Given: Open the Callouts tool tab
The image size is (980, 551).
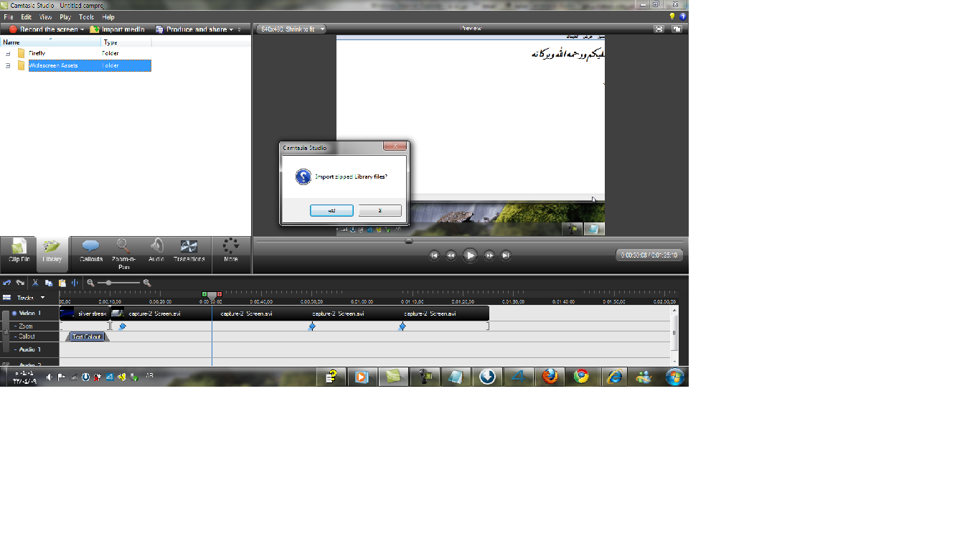Looking at the screenshot, I should pyautogui.click(x=91, y=251).
